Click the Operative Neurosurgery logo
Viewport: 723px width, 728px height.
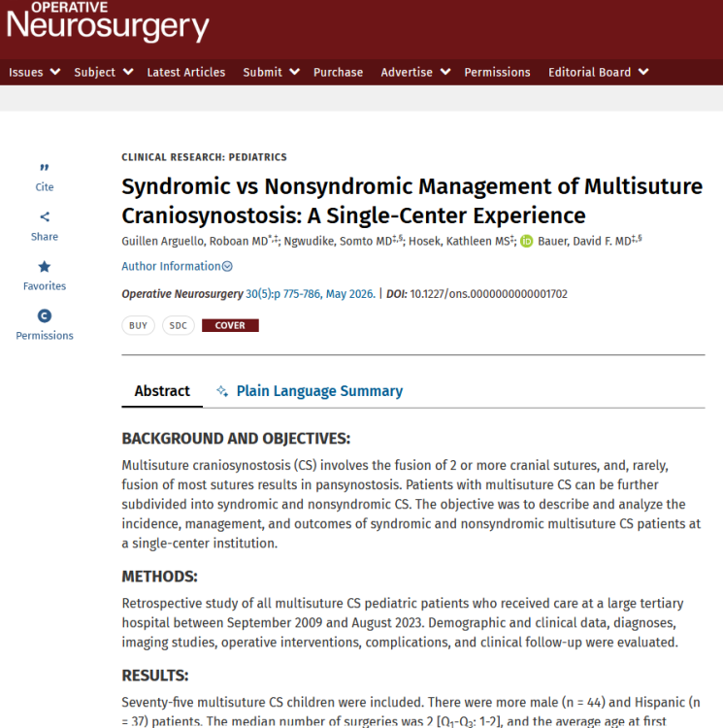point(108,21)
